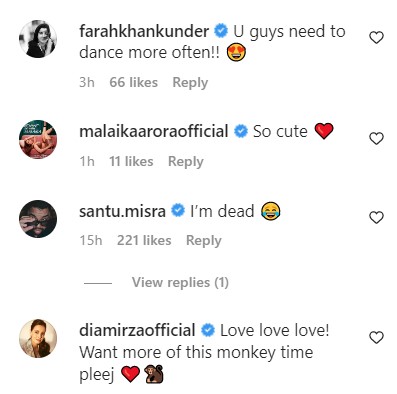Open diamirzaofficial's profile picture
The width and height of the screenshot is (397, 394).
coord(38,338)
